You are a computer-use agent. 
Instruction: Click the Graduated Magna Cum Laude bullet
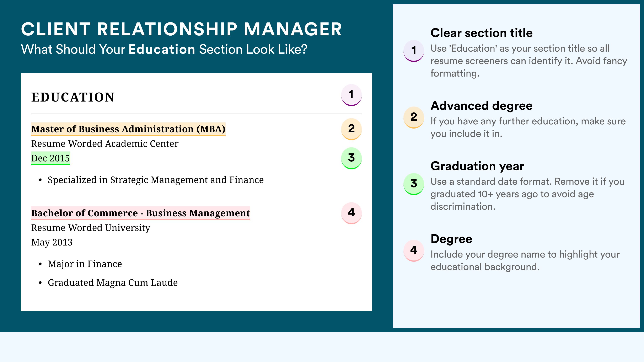coord(113,283)
